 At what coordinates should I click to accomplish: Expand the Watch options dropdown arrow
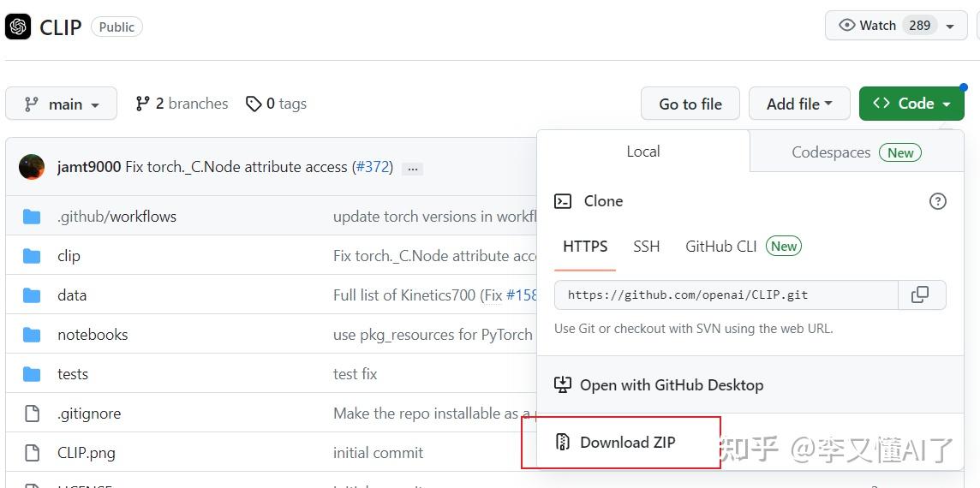[x=950, y=27]
